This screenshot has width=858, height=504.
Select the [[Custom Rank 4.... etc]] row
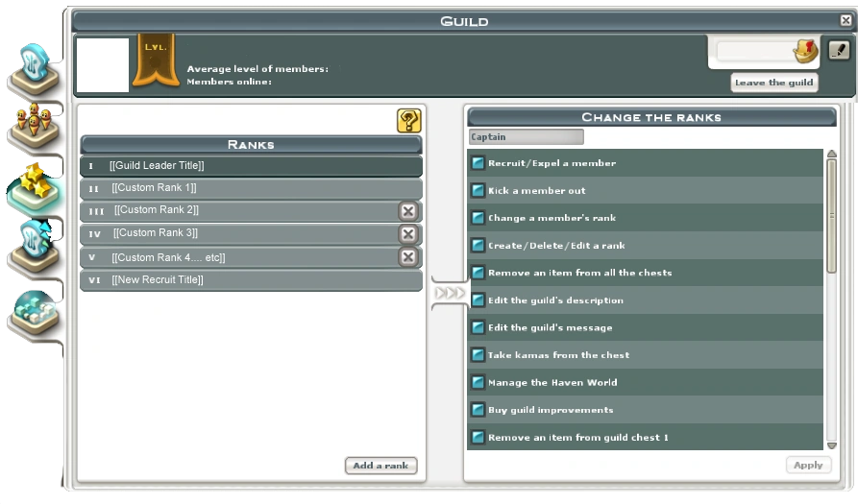tap(251, 257)
